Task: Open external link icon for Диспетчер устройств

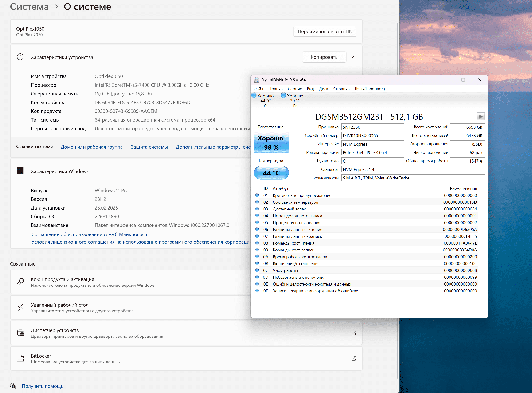Action: pyautogui.click(x=353, y=333)
